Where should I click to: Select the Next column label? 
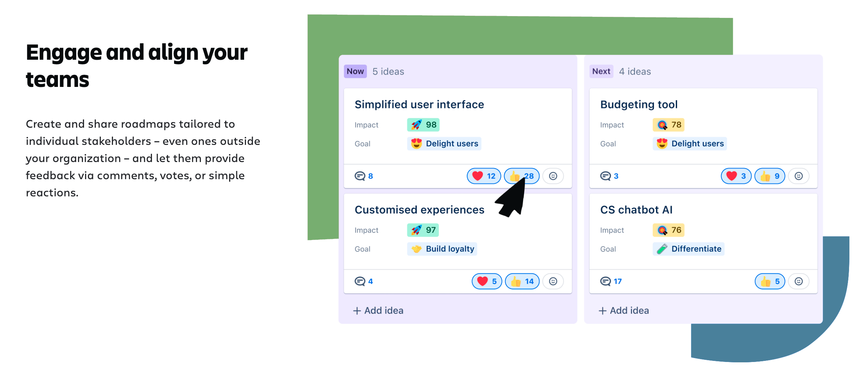tap(601, 71)
